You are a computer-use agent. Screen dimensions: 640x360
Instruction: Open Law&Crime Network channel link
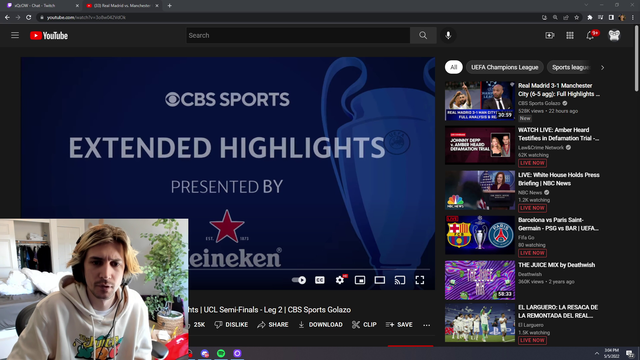541,148
